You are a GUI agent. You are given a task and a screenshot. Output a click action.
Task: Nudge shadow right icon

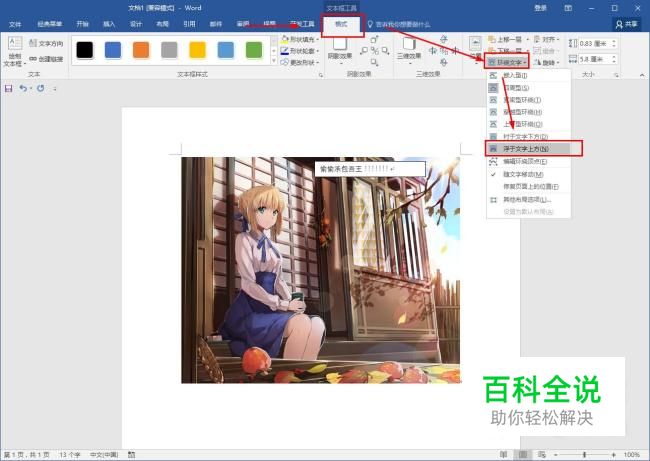point(386,51)
